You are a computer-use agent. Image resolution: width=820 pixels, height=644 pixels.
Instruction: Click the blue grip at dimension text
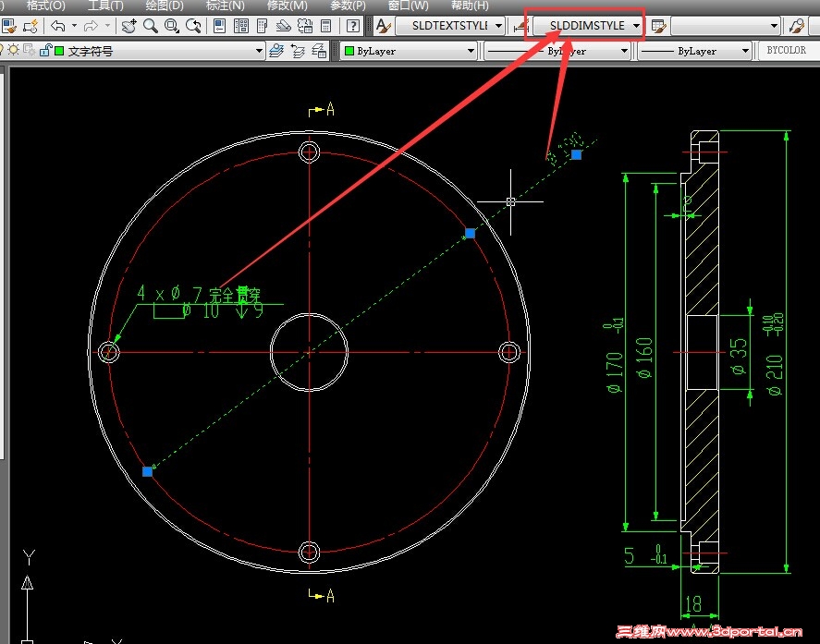coord(576,154)
